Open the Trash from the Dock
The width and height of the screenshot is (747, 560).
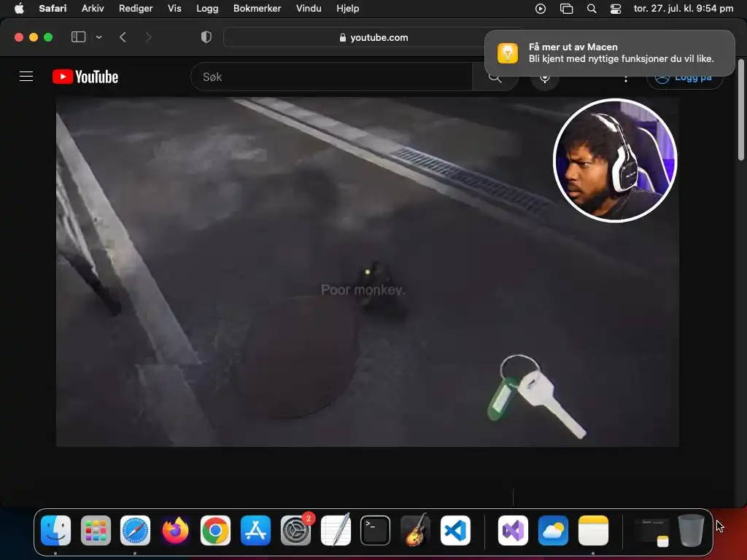click(691, 530)
